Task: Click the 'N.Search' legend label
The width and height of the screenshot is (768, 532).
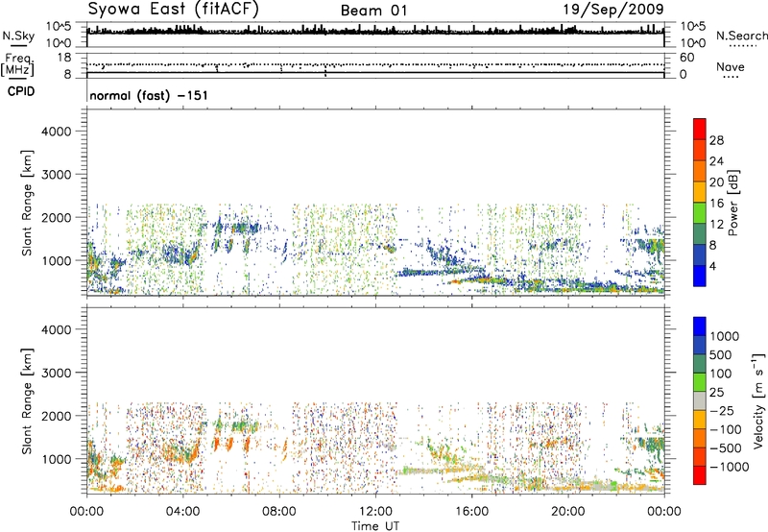Action: [x=741, y=36]
